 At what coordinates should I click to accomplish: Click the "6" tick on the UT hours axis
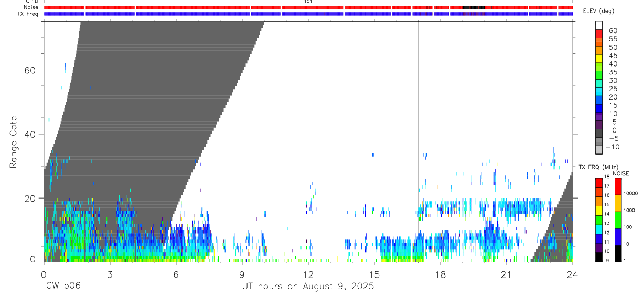(176, 274)
